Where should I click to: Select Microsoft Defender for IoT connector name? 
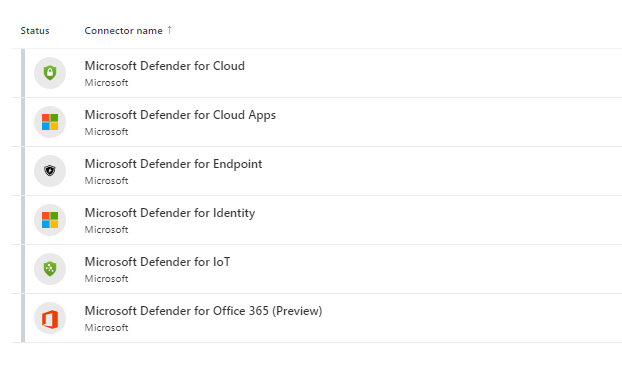coord(157,262)
